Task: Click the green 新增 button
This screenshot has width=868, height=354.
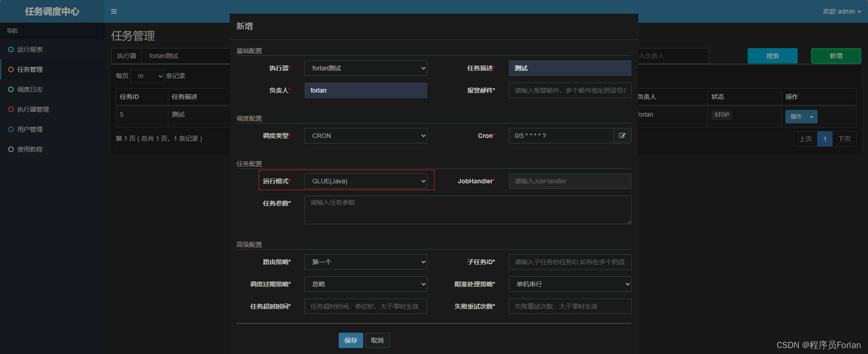Action: (836, 56)
